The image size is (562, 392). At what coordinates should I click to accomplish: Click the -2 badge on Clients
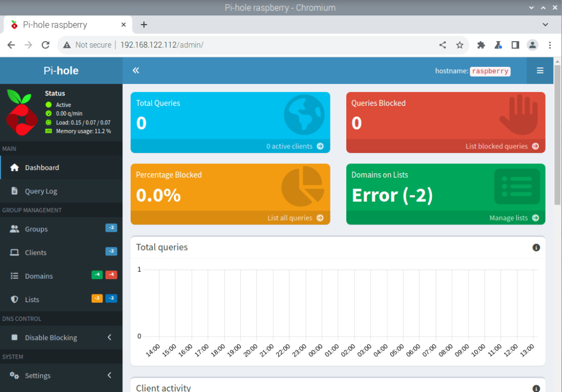click(111, 251)
